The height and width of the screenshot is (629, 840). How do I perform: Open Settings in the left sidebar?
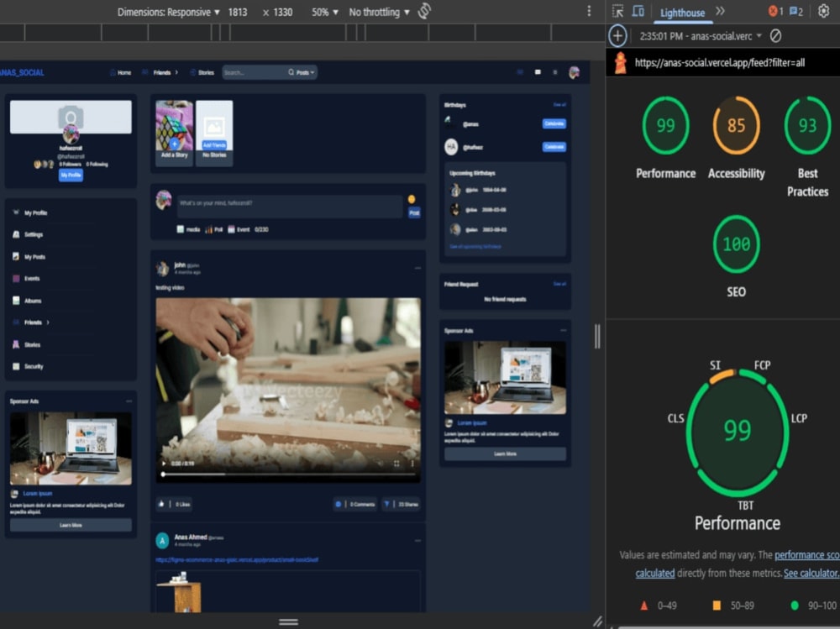(28, 234)
